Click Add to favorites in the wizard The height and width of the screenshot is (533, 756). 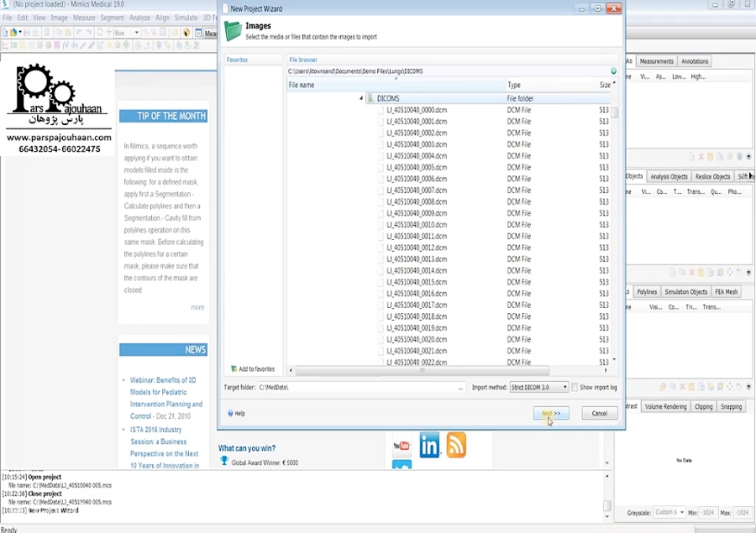tap(252, 368)
